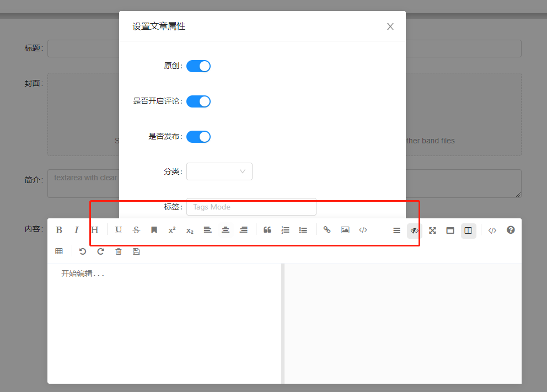Viewport: 547px width, 392px height.
Task: Insert a table in the editor
Action: 59,251
